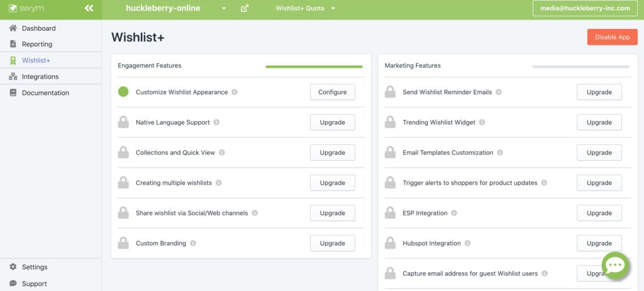Click the Settings gear icon

tap(13, 266)
